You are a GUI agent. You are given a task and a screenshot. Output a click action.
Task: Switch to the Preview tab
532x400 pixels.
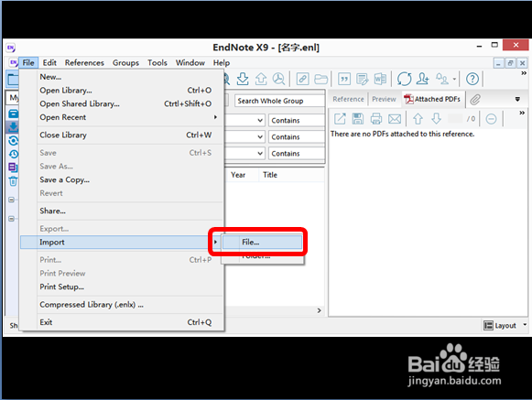pyautogui.click(x=384, y=99)
